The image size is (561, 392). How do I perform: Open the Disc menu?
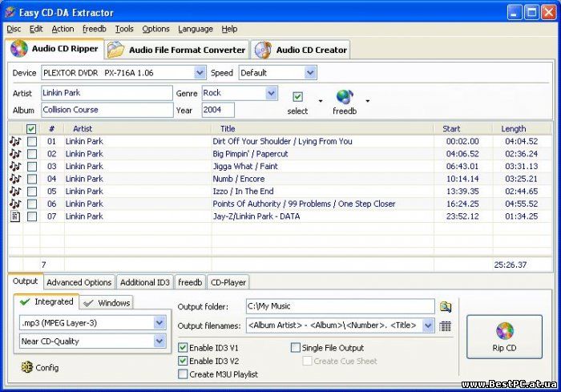coord(14,29)
